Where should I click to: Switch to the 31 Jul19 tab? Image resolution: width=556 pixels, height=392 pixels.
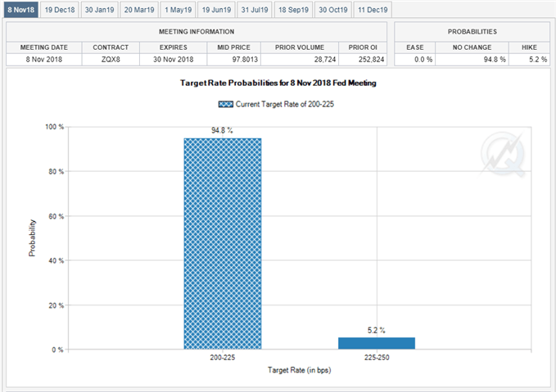255,10
